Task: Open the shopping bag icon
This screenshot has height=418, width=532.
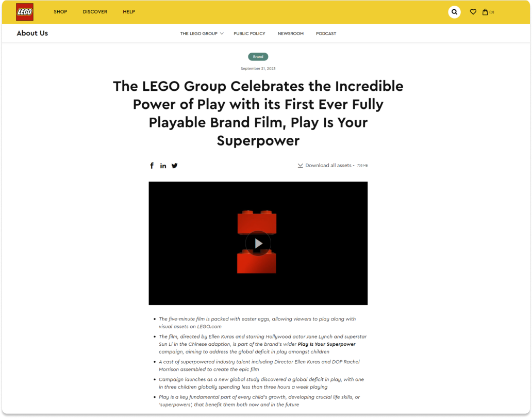Action: pos(485,12)
